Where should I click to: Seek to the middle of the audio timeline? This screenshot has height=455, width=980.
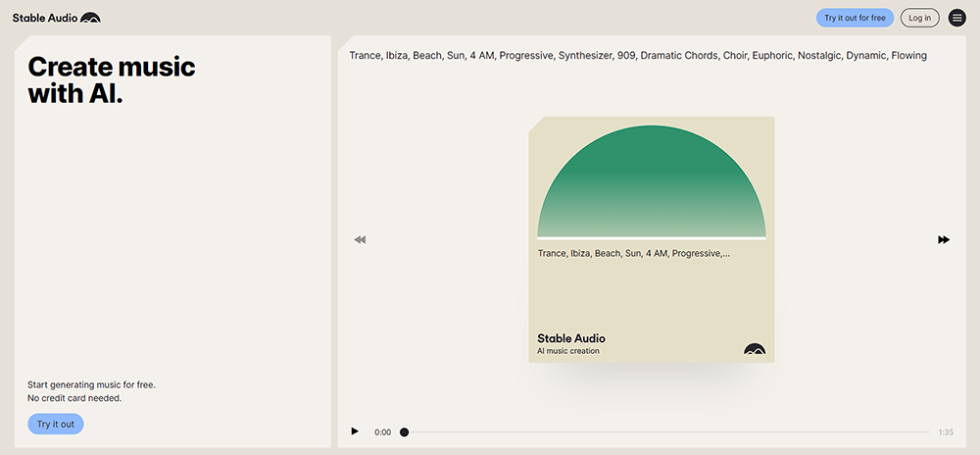point(666,431)
